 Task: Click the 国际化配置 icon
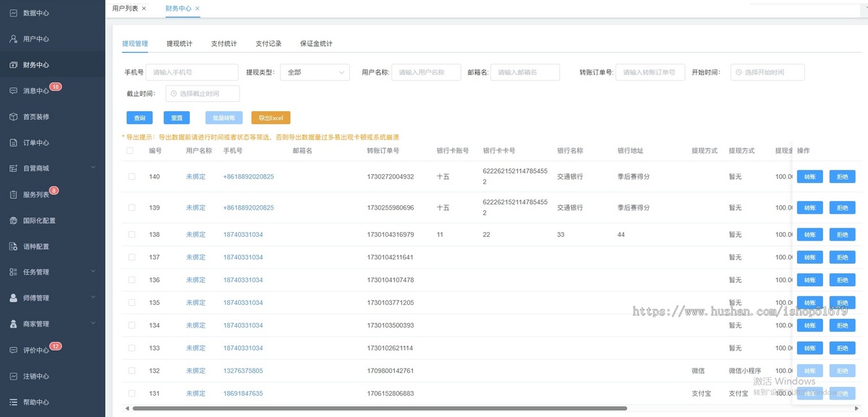coord(13,220)
